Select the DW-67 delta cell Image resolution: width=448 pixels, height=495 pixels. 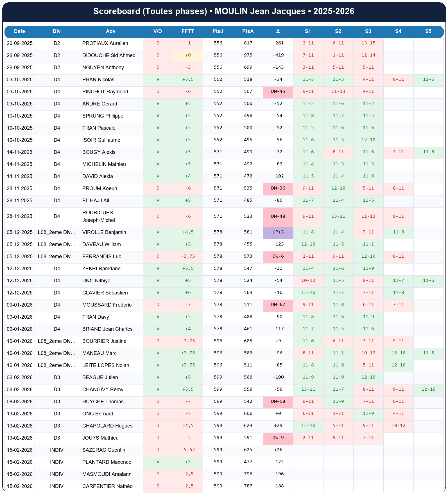pyautogui.click(x=278, y=305)
